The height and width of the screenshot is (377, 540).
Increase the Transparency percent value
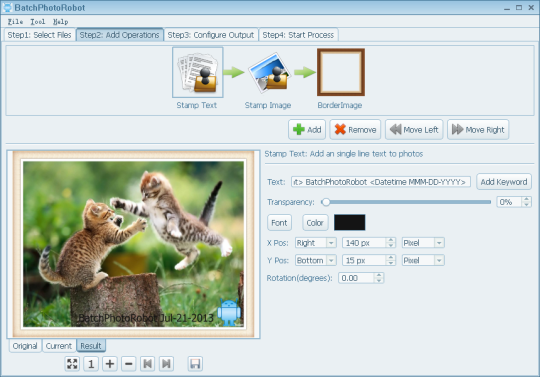point(526,199)
